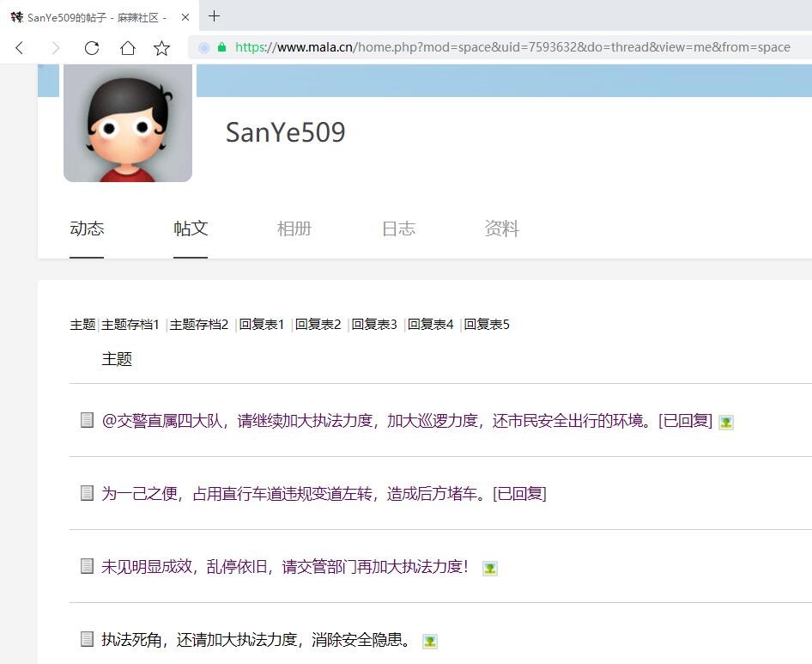Click the SanYe509 avatar picture
This screenshot has height=664, width=812.
tap(128, 122)
